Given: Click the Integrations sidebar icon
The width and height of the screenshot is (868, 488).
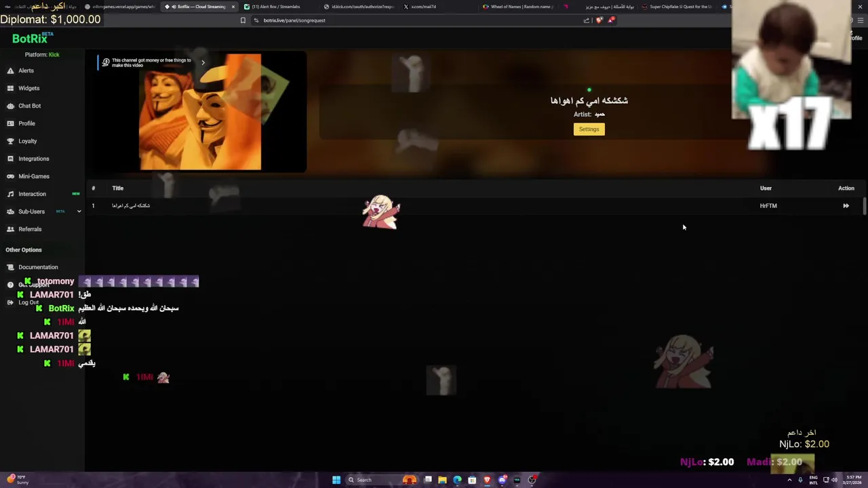Looking at the screenshot, I should (10, 159).
